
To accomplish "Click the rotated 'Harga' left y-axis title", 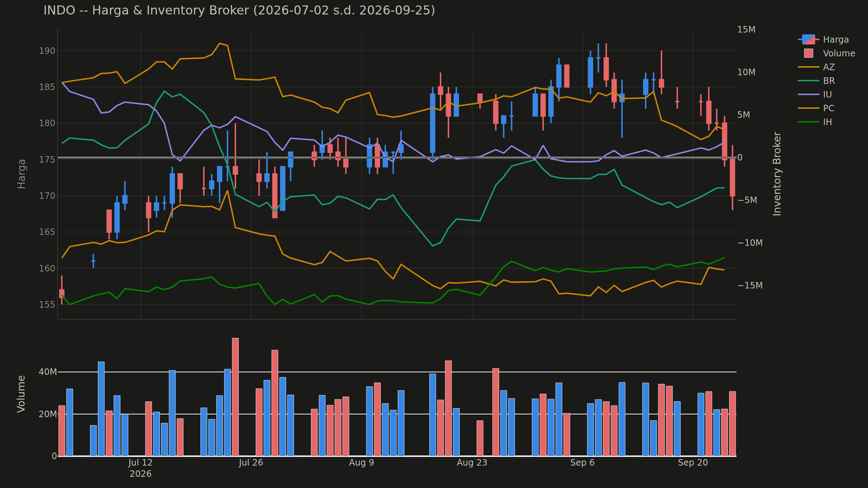I will point(22,174).
